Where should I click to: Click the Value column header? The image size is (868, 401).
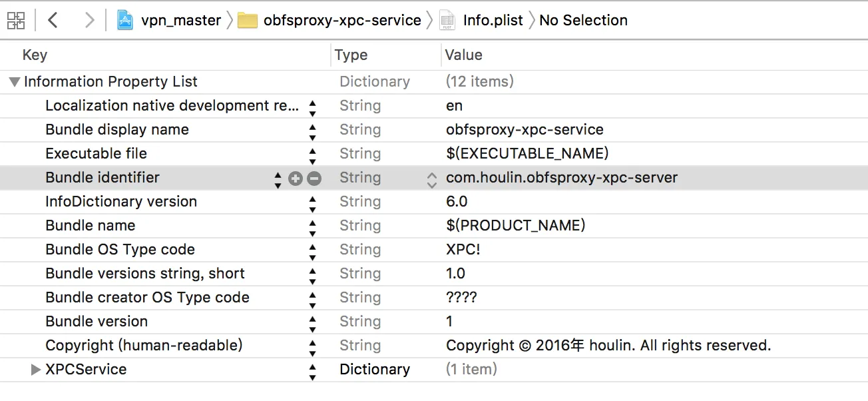click(x=463, y=55)
